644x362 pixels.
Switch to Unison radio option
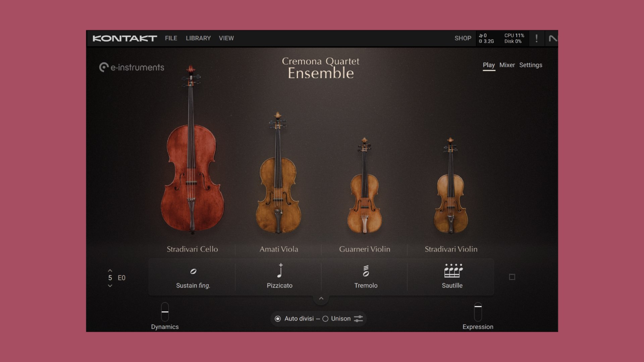pos(325,319)
